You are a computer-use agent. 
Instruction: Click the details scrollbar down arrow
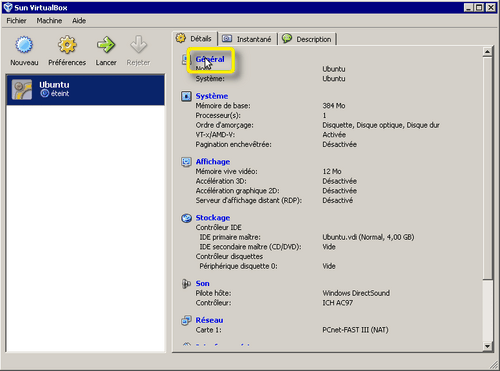pos(487,346)
